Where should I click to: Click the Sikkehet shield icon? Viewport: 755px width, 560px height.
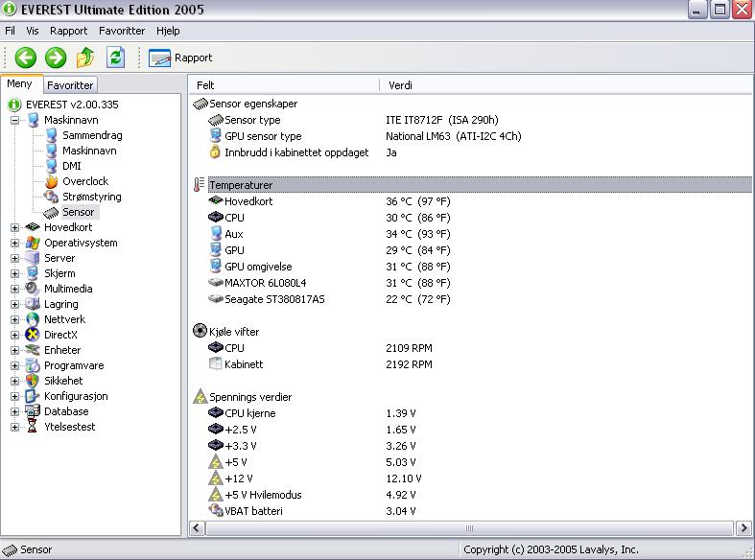pos(33,381)
